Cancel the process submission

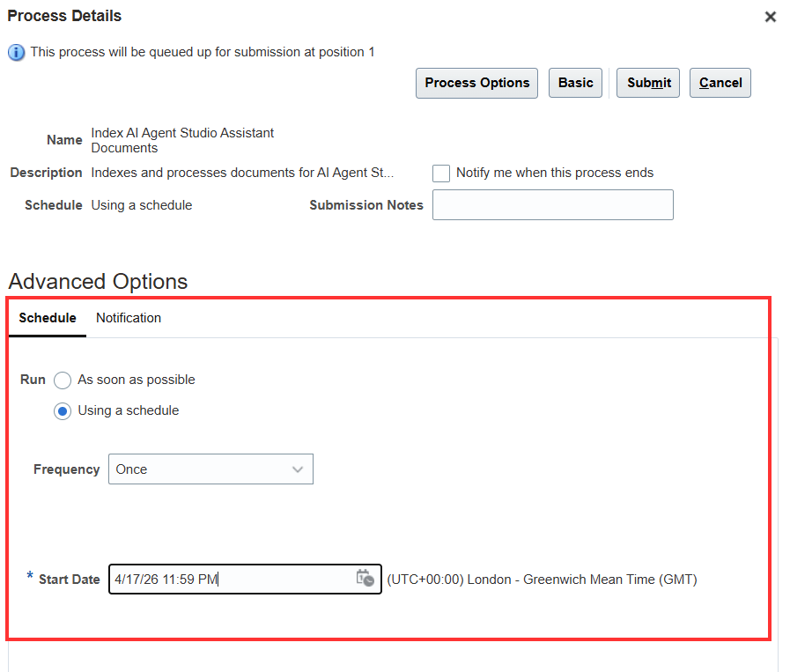click(x=720, y=83)
